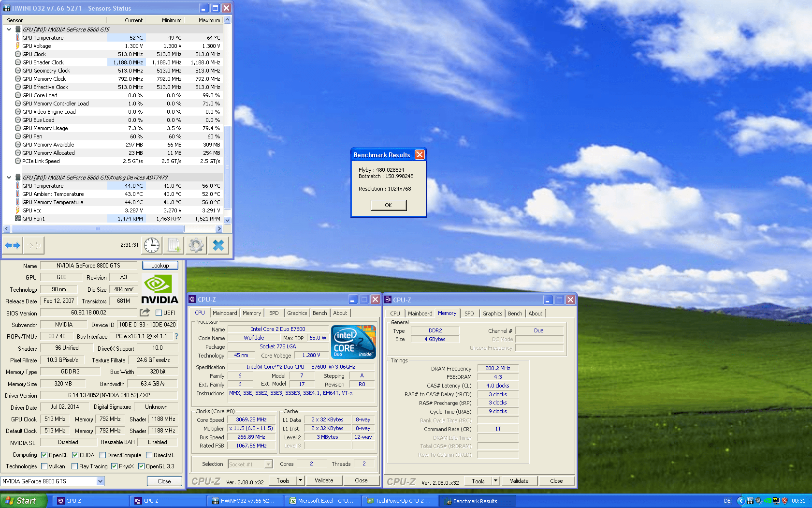Click Validate in CPU-Z Memory window
This screenshot has height=508, width=812.
coord(519,481)
